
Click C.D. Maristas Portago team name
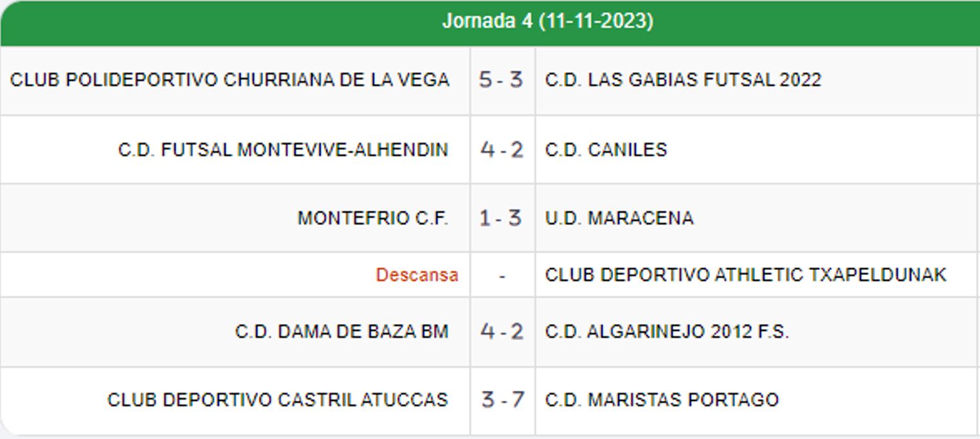662,400
